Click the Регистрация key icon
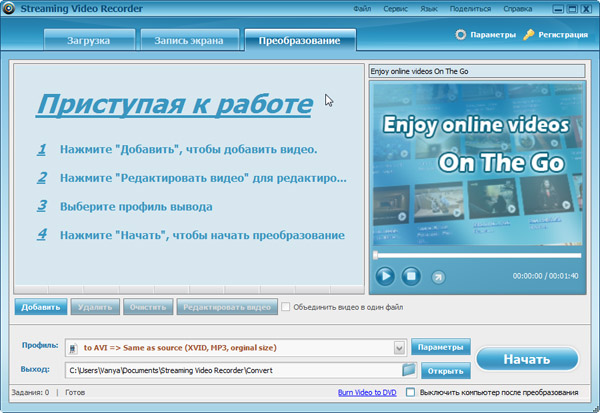The height and width of the screenshot is (413, 600). 529,35
